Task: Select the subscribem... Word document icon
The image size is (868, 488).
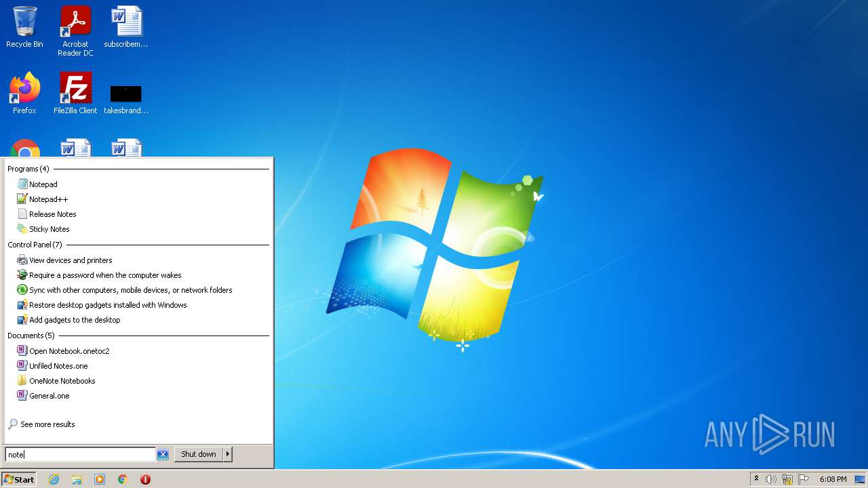Action: point(126,27)
